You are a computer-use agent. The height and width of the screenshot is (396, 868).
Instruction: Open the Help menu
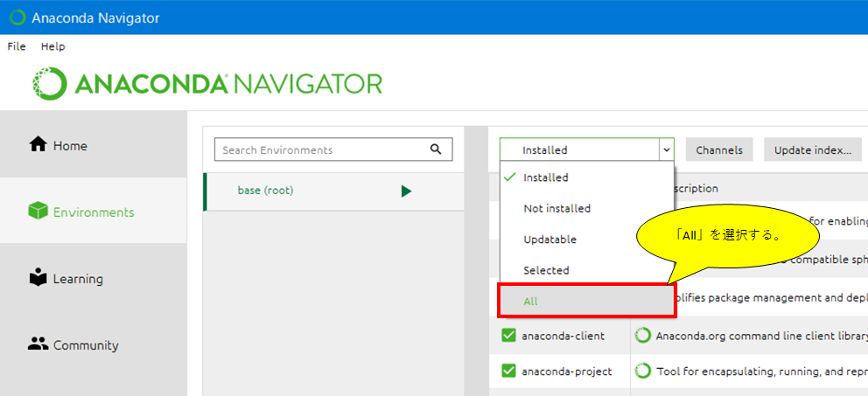[52, 46]
